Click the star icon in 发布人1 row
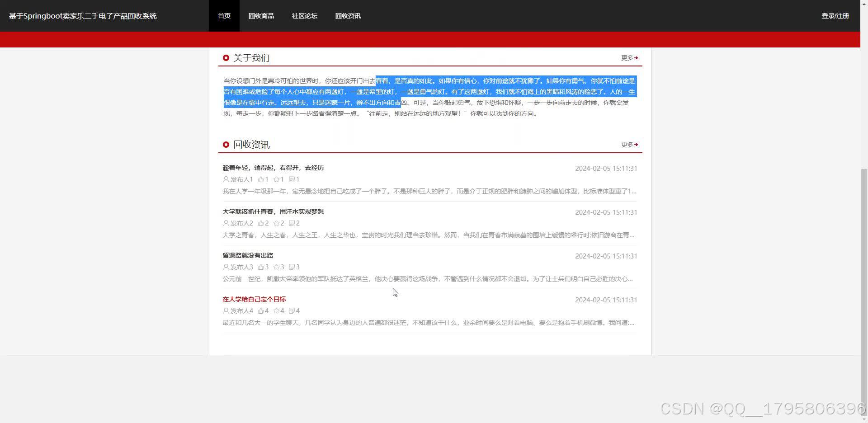 tap(276, 179)
